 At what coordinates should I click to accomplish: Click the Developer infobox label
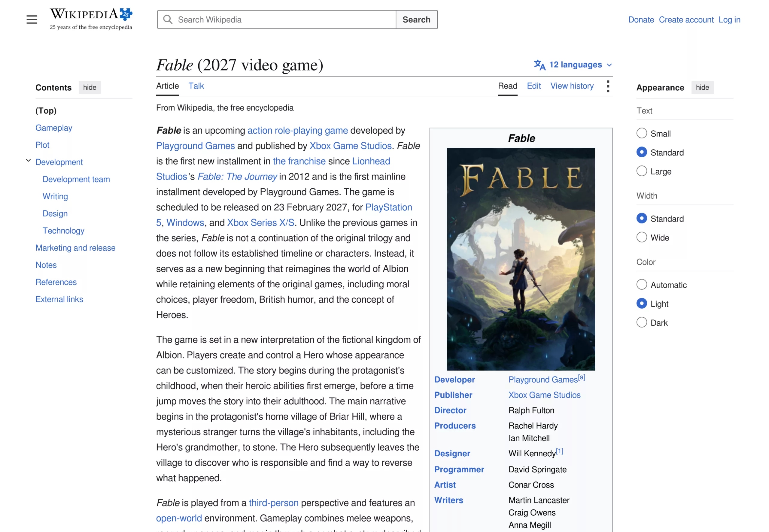(454, 380)
